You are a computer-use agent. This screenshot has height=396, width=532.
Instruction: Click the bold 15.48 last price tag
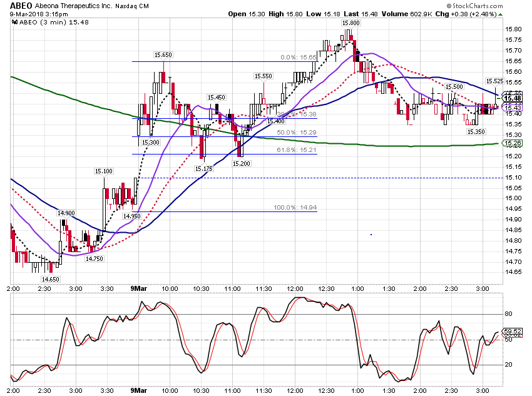pos(513,99)
